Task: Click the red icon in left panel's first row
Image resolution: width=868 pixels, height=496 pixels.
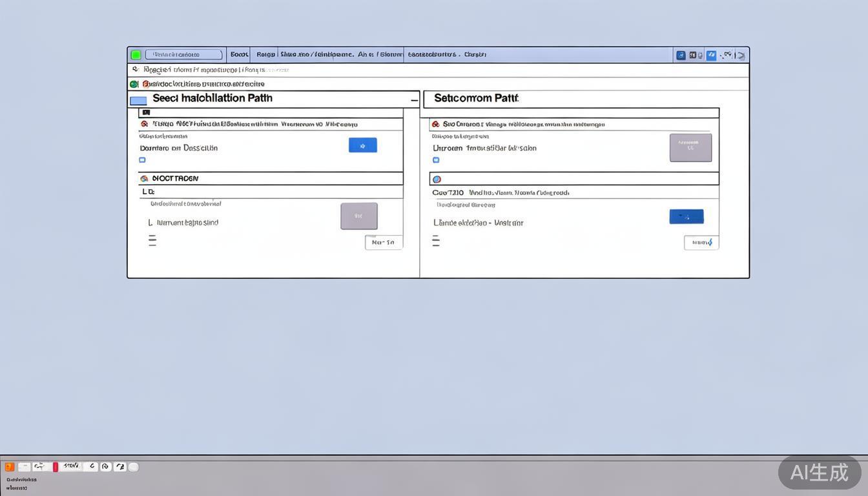Action: [144, 124]
